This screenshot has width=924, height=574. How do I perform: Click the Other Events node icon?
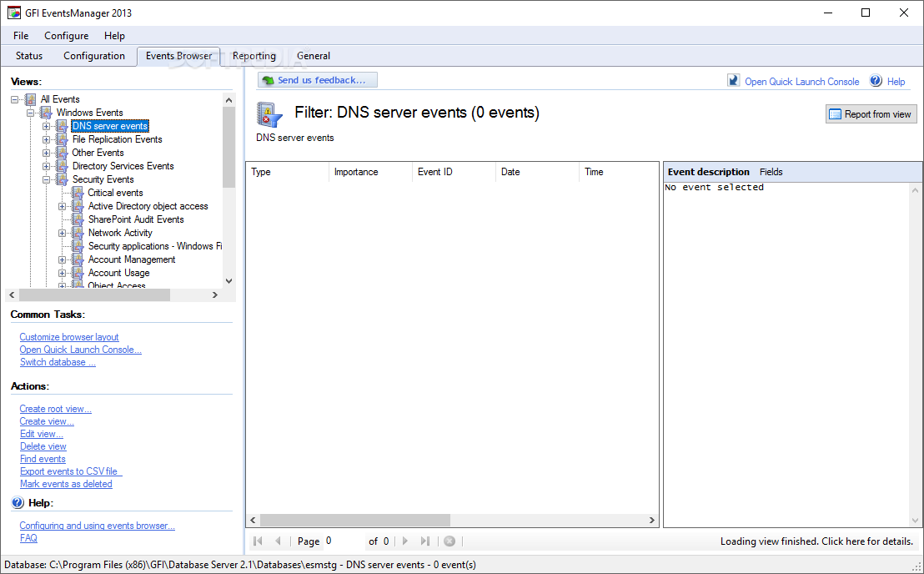(x=61, y=153)
